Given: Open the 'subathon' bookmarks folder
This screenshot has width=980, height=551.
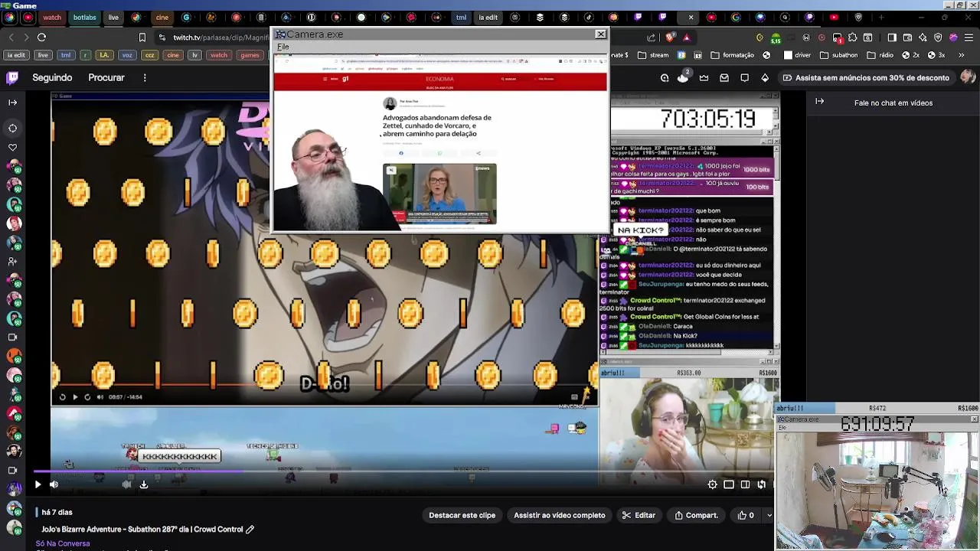Looking at the screenshot, I should coord(838,55).
